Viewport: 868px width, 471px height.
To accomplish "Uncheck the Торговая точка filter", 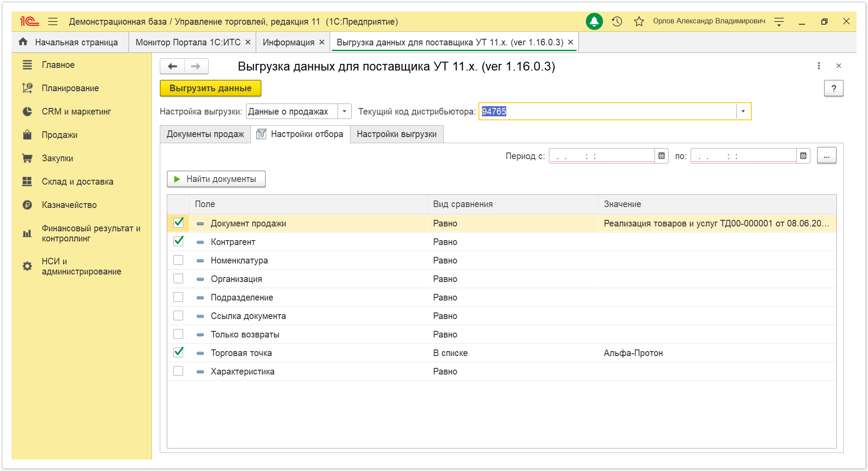I will (x=178, y=352).
